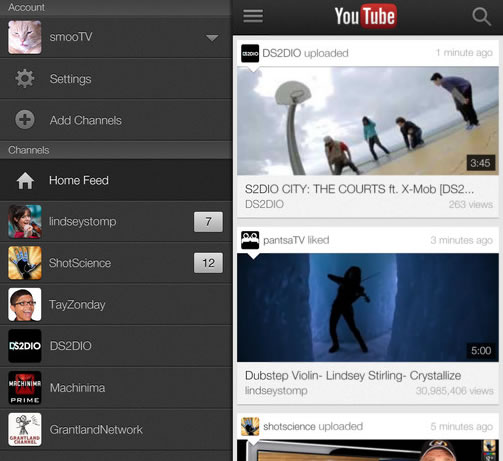Viewport: 503px width, 461px height.
Task: Click the 3:45 duration label
Action: coord(480,163)
